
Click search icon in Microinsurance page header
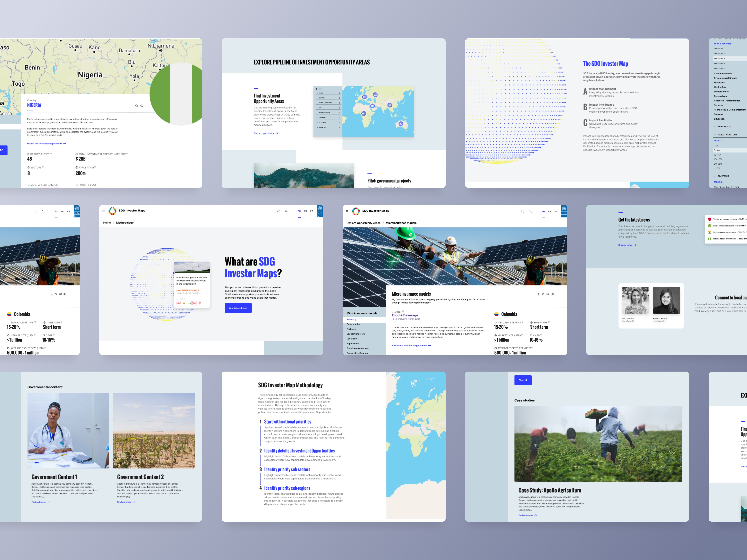click(x=522, y=211)
